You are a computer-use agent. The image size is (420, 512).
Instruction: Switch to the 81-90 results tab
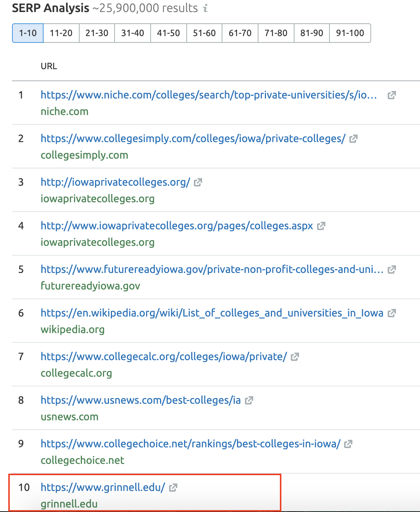[x=312, y=33]
